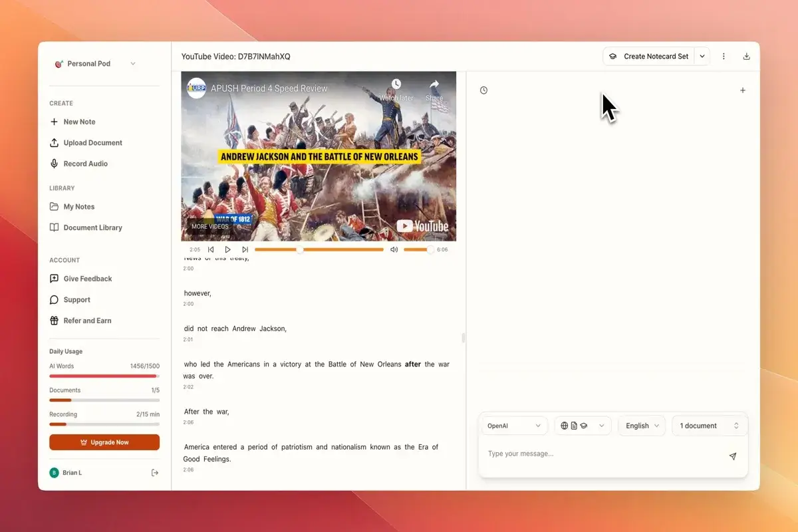Change the chat language from English
Viewport: 798px width, 532px height.
tap(640, 426)
